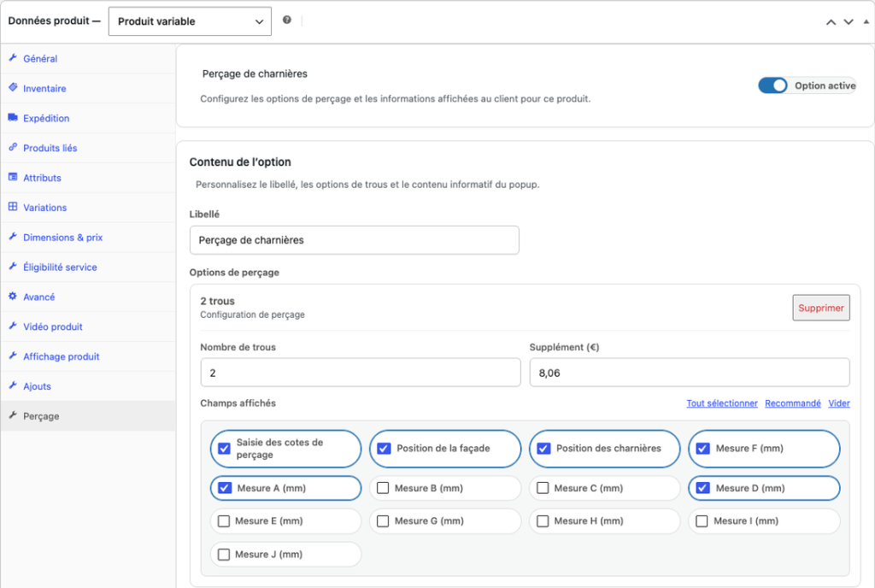
Task: Click the wrench icon beside Ajouts
Action: tap(13, 385)
